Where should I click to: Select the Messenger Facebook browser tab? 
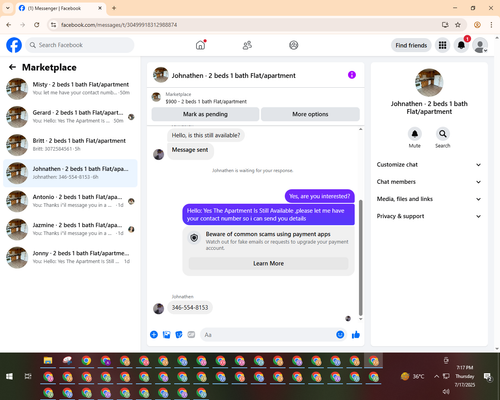coord(61,8)
